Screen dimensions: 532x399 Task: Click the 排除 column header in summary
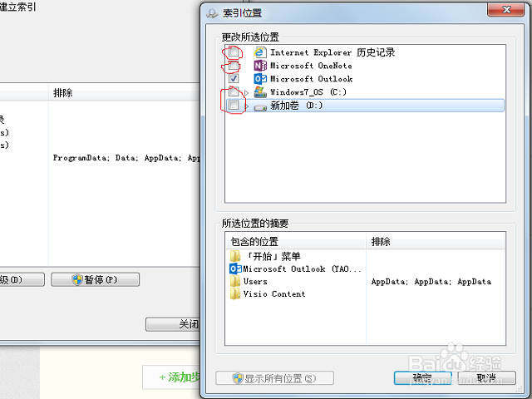(x=436, y=241)
